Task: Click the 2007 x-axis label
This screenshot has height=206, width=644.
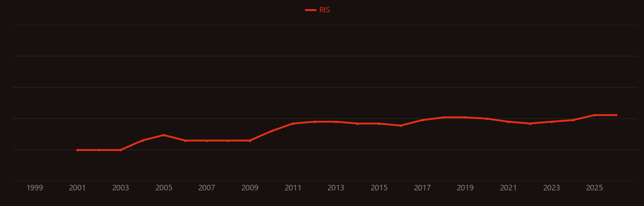Action: tap(207, 188)
